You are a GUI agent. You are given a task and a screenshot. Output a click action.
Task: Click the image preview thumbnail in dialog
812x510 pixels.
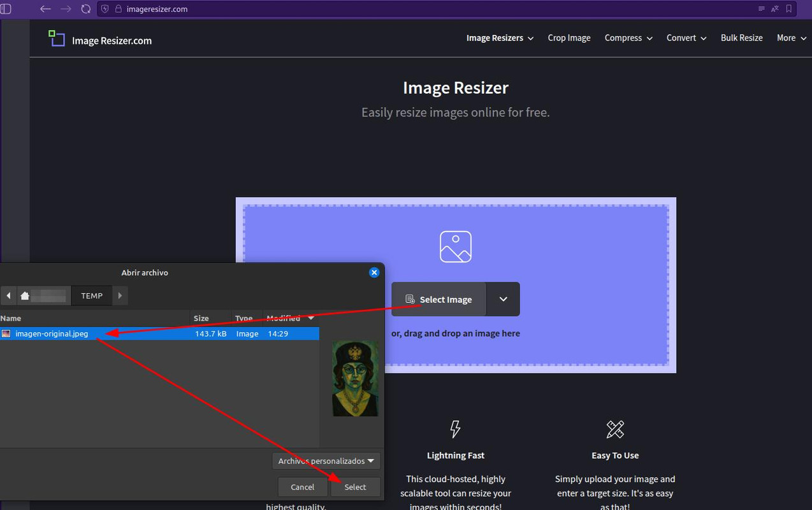coord(356,378)
